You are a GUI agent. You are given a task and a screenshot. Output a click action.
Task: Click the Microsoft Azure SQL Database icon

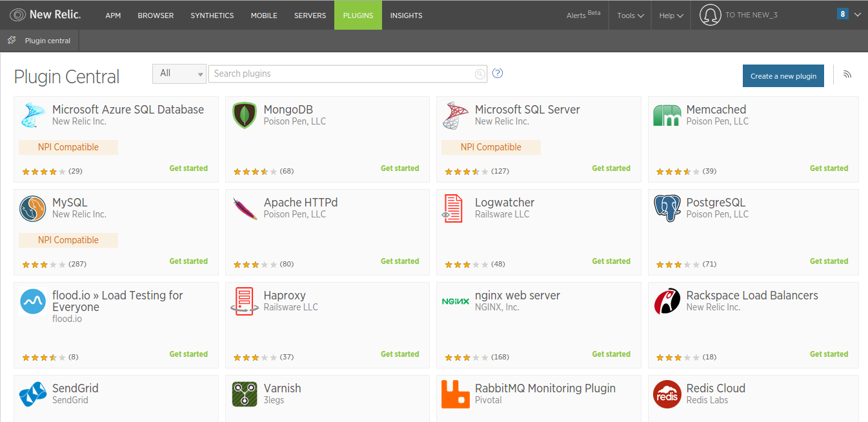click(x=33, y=116)
